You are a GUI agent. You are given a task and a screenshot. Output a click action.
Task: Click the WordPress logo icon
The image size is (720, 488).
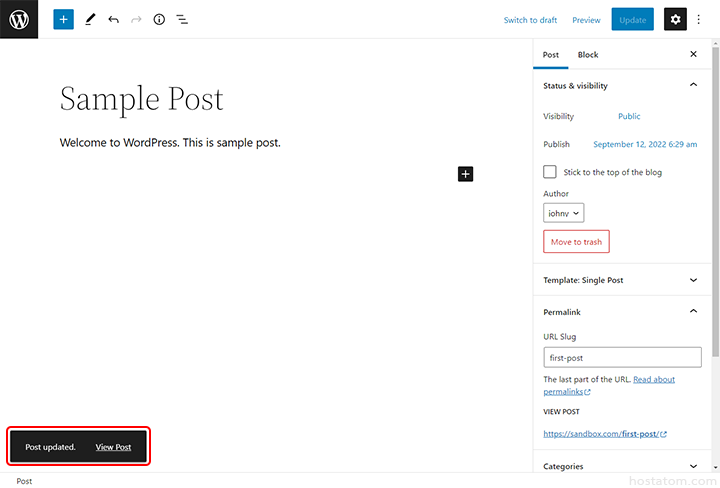19,19
